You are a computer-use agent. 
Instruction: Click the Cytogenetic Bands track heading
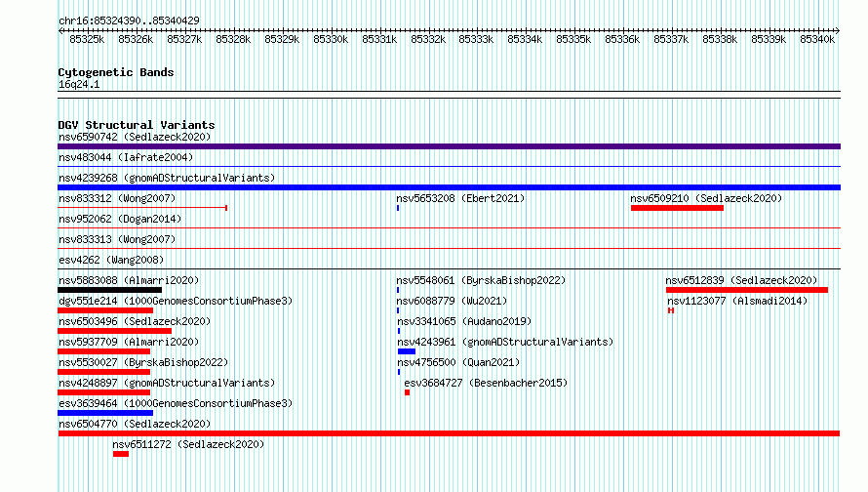[x=116, y=72]
